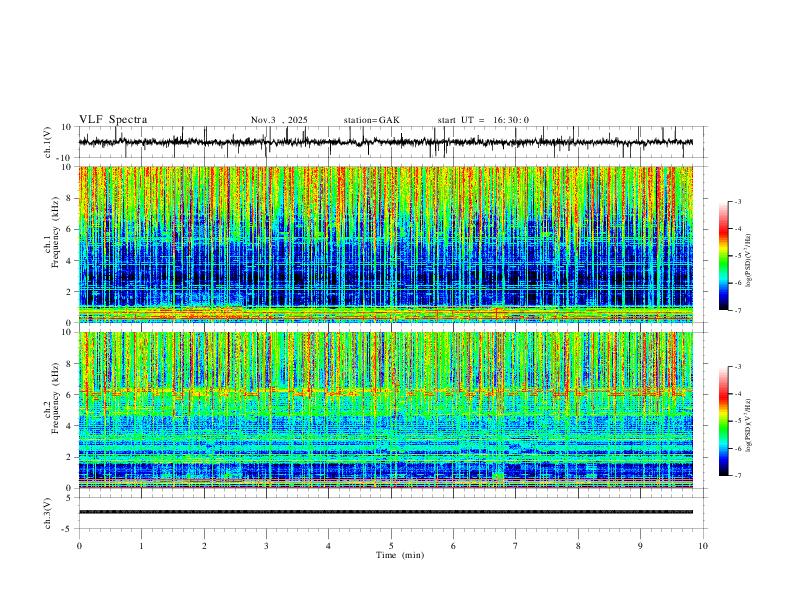Click the 'start UT = 16:30:0' label

click(483, 120)
